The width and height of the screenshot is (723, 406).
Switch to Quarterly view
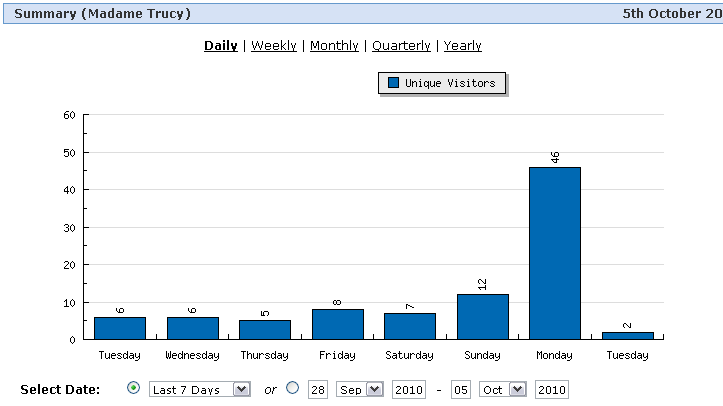(401, 46)
